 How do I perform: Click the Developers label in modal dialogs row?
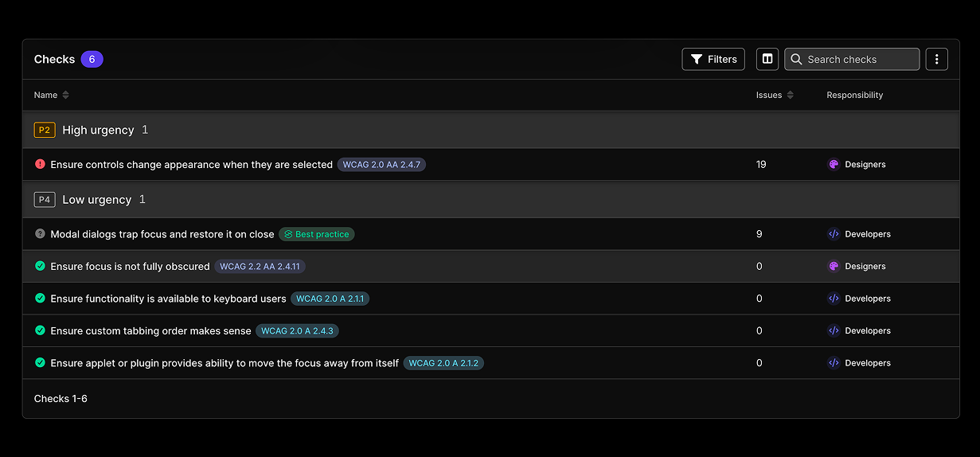[x=868, y=234]
